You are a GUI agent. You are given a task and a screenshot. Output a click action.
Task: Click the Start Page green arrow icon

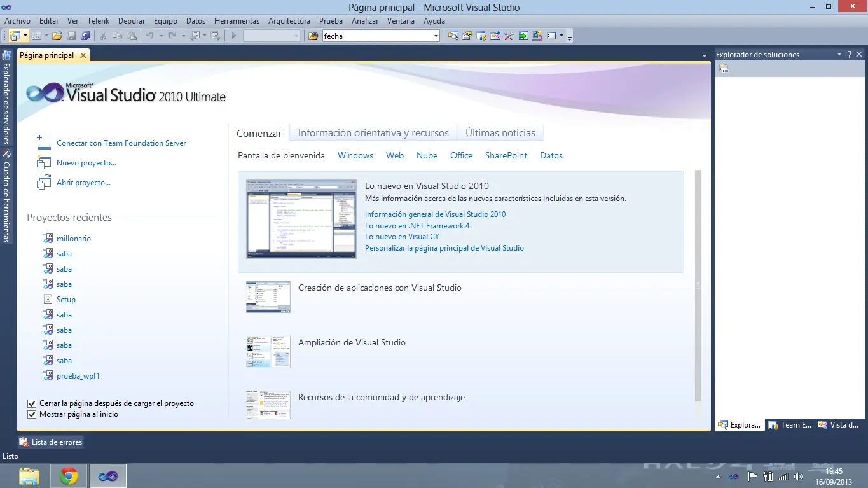pyautogui.click(x=523, y=36)
